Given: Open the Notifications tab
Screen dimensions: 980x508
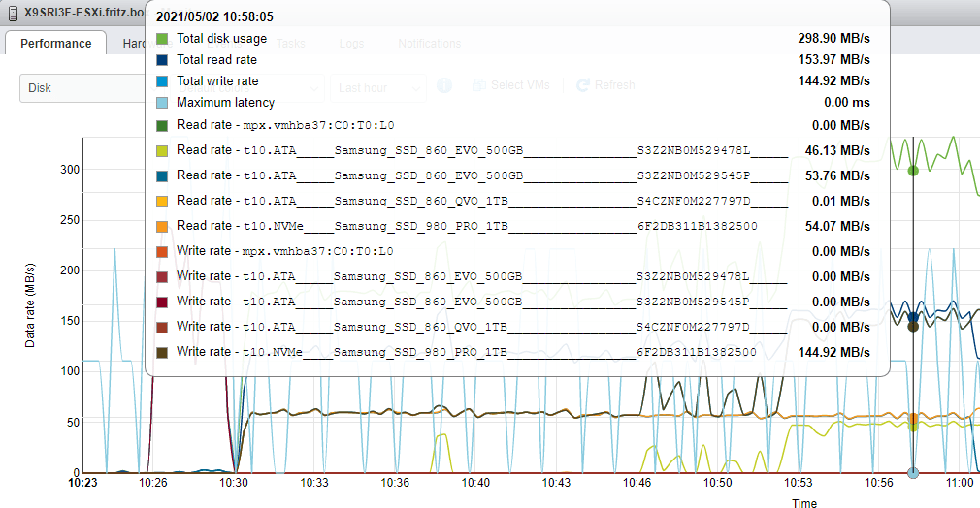Looking at the screenshot, I should [430, 43].
